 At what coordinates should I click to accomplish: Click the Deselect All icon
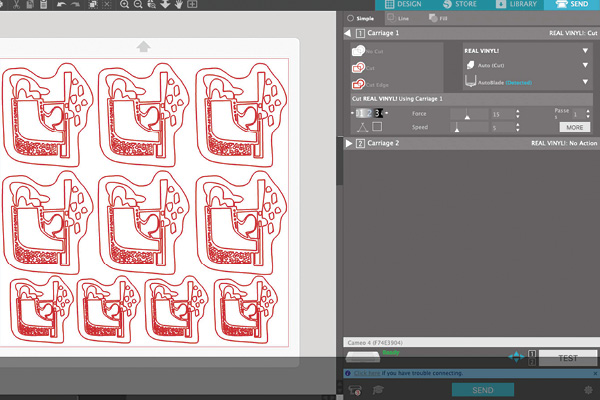[107, 4]
